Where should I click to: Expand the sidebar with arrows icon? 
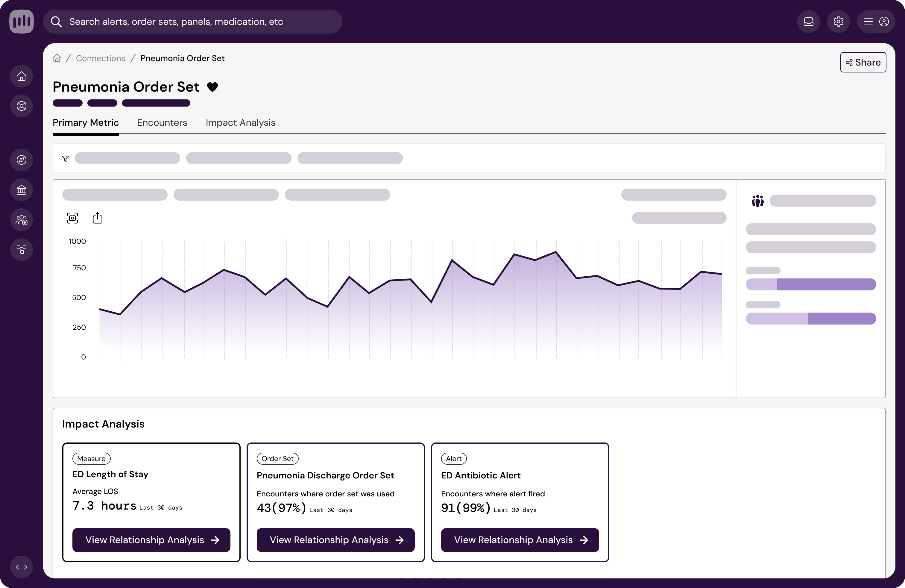click(22, 567)
